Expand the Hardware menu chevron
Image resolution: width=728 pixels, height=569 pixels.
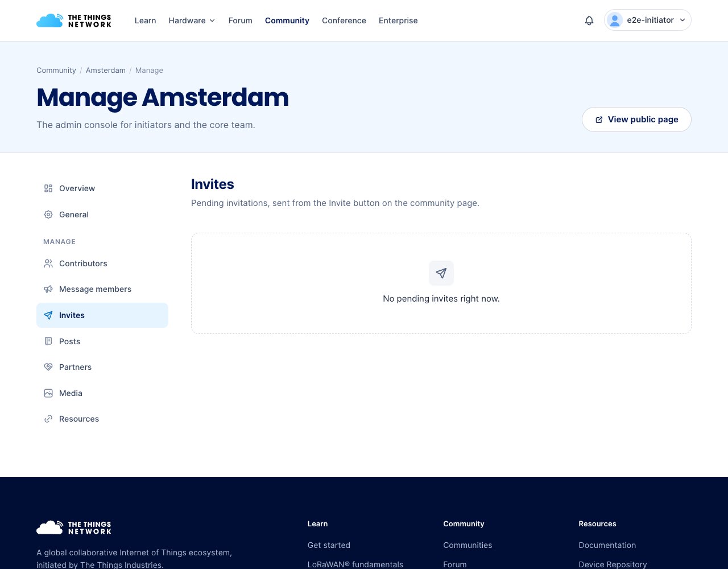point(212,20)
